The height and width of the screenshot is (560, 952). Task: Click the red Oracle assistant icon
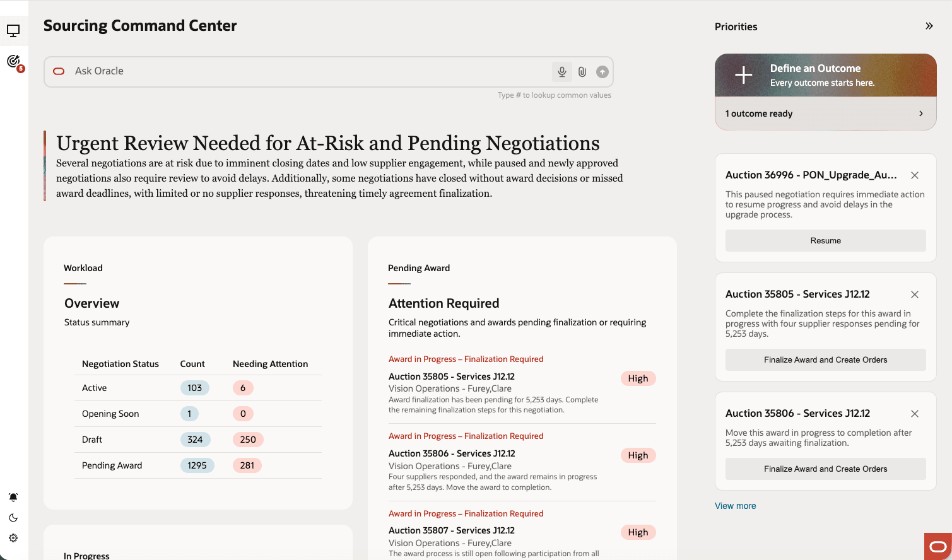pyautogui.click(x=938, y=547)
